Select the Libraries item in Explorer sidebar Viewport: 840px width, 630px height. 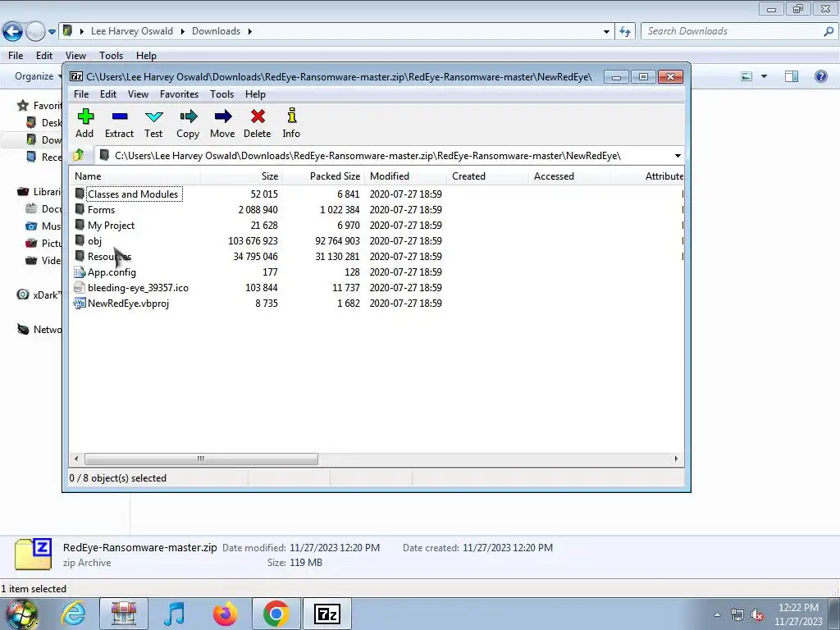click(x=39, y=192)
